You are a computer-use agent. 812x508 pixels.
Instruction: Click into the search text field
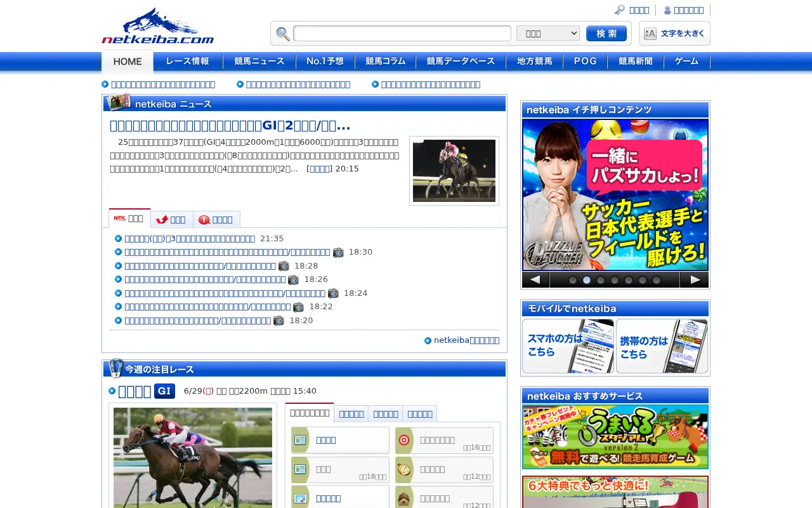[402, 34]
